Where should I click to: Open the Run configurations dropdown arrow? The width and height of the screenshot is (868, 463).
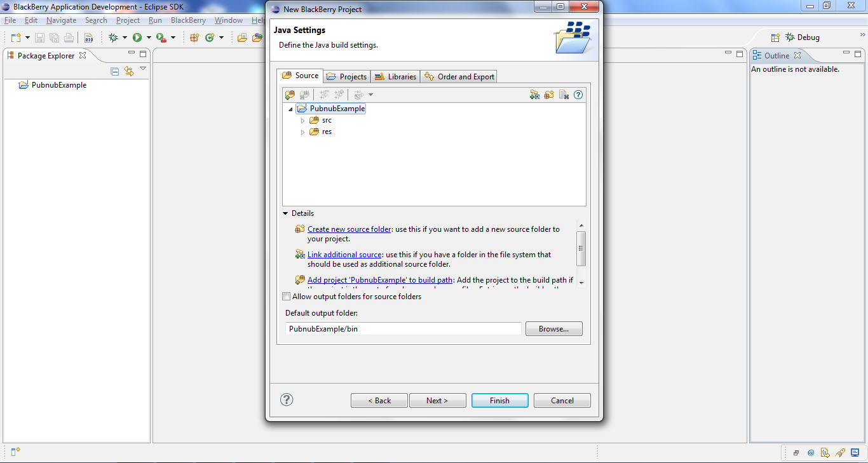coord(149,37)
